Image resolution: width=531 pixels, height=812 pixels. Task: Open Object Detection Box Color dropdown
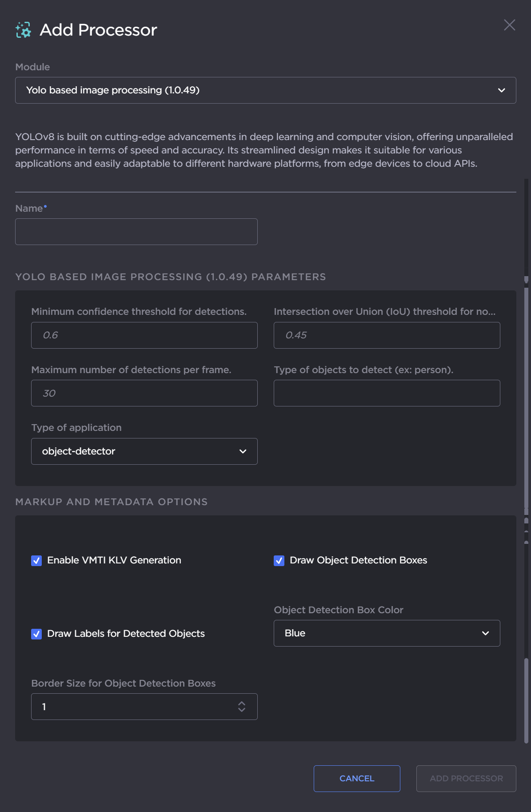point(387,633)
